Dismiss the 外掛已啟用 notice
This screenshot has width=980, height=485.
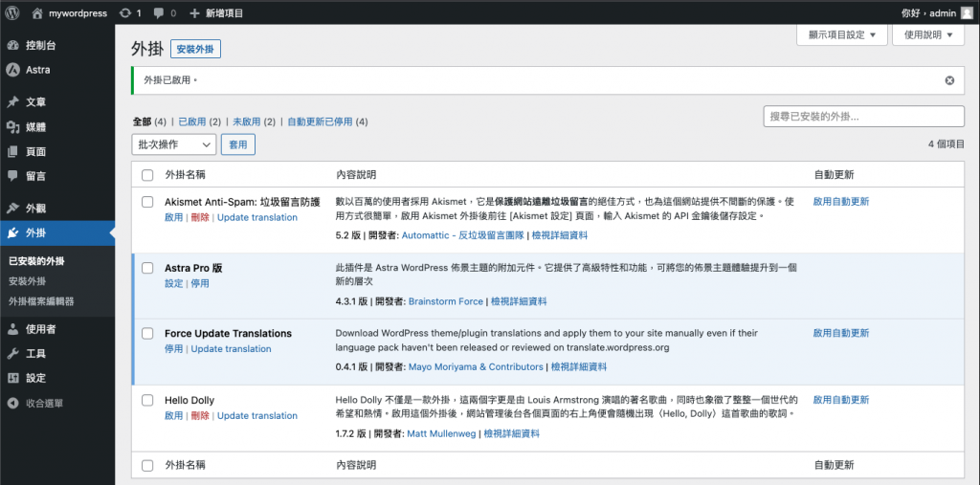tap(950, 80)
